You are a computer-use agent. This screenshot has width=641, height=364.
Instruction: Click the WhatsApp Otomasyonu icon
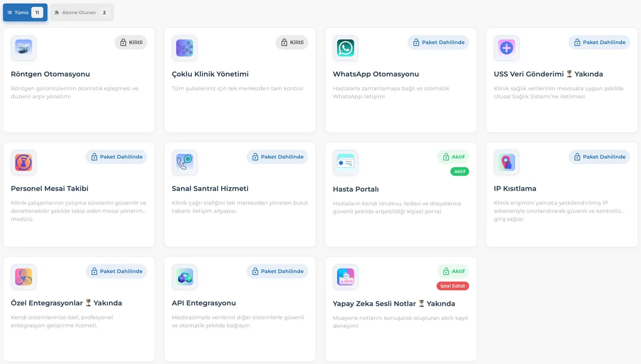pos(346,48)
